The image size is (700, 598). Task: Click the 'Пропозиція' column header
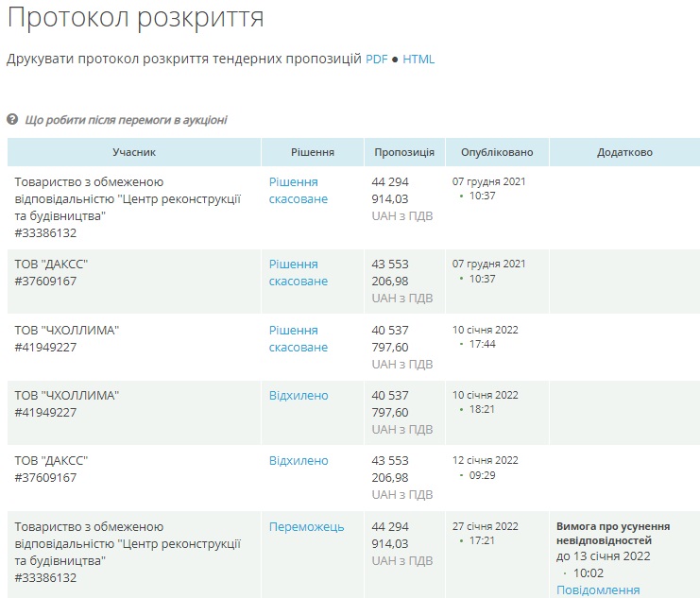tap(403, 152)
